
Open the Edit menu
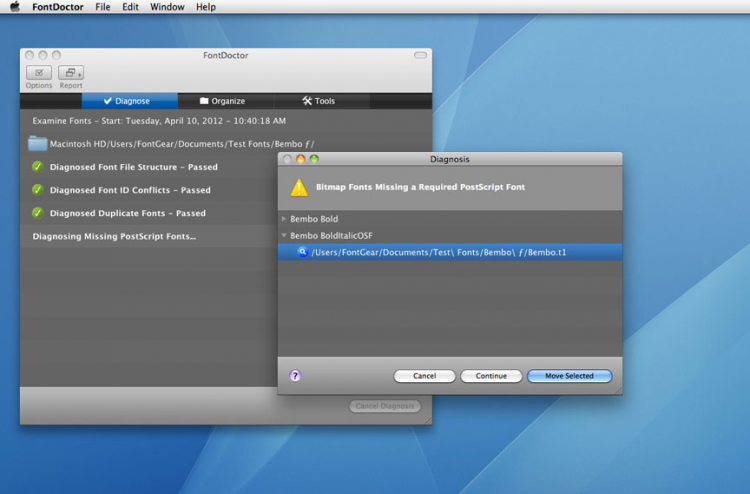click(130, 7)
